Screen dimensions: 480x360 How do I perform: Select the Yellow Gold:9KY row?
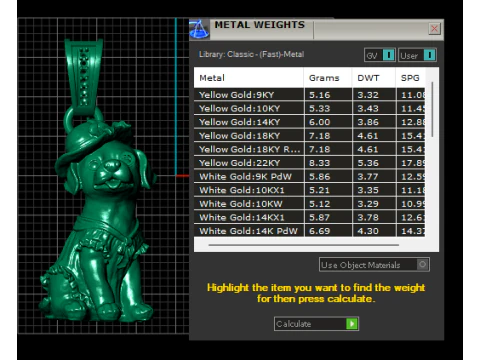(309, 95)
